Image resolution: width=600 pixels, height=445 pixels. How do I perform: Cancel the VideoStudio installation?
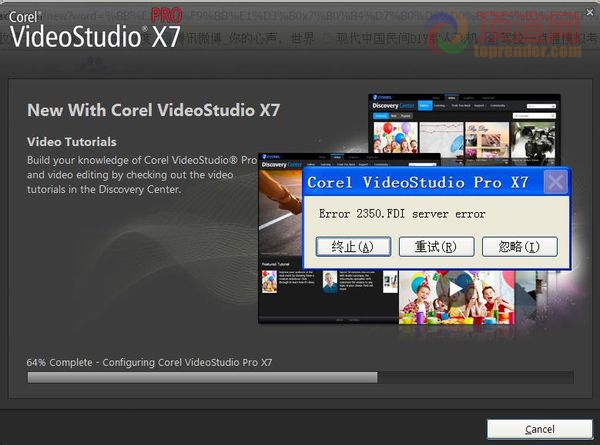[x=540, y=429]
